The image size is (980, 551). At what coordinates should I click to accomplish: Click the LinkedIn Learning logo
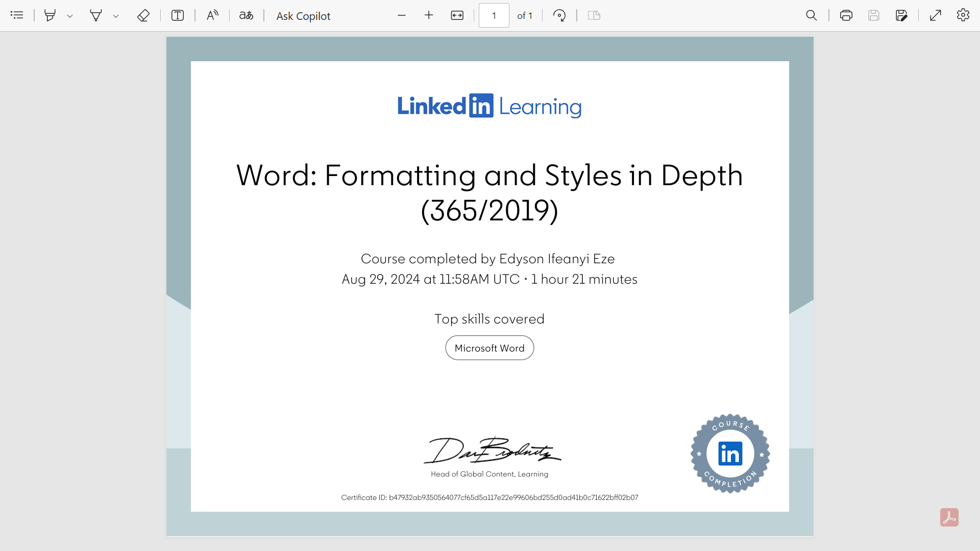[x=489, y=106]
